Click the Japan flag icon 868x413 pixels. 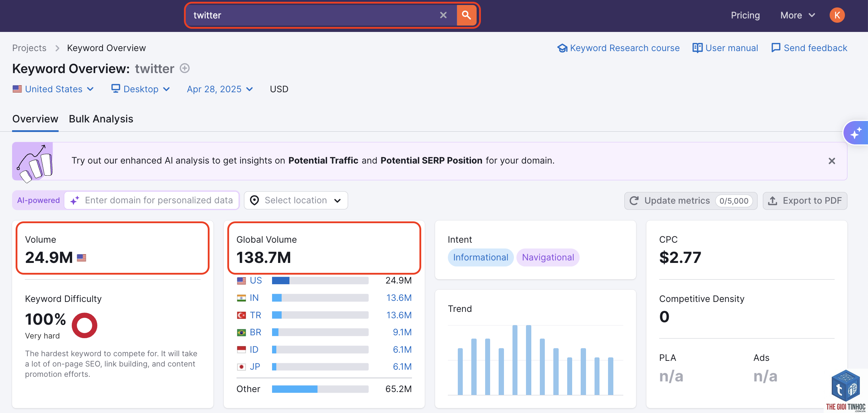242,367
